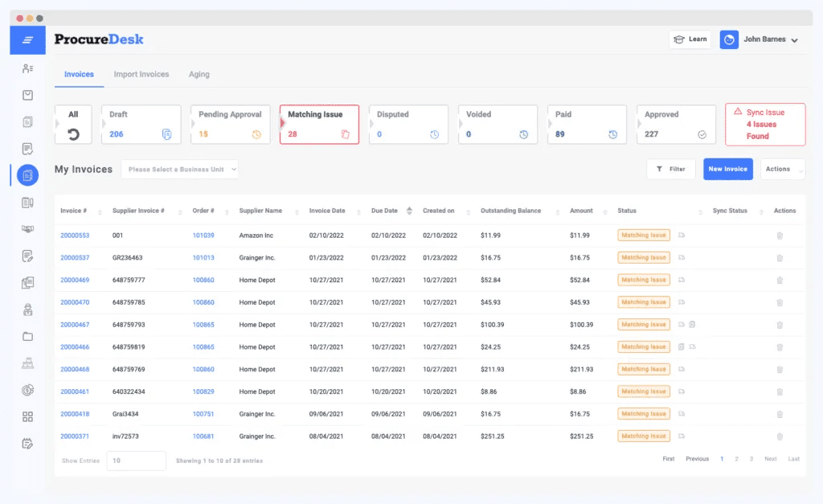Switch to the Aging tab
This screenshot has height=504, width=823.
(x=199, y=74)
